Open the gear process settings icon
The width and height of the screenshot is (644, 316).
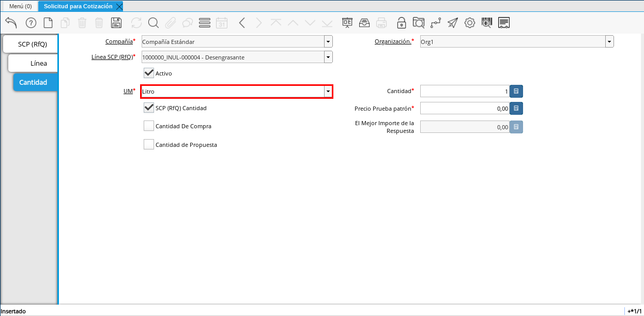click(470, 23)
